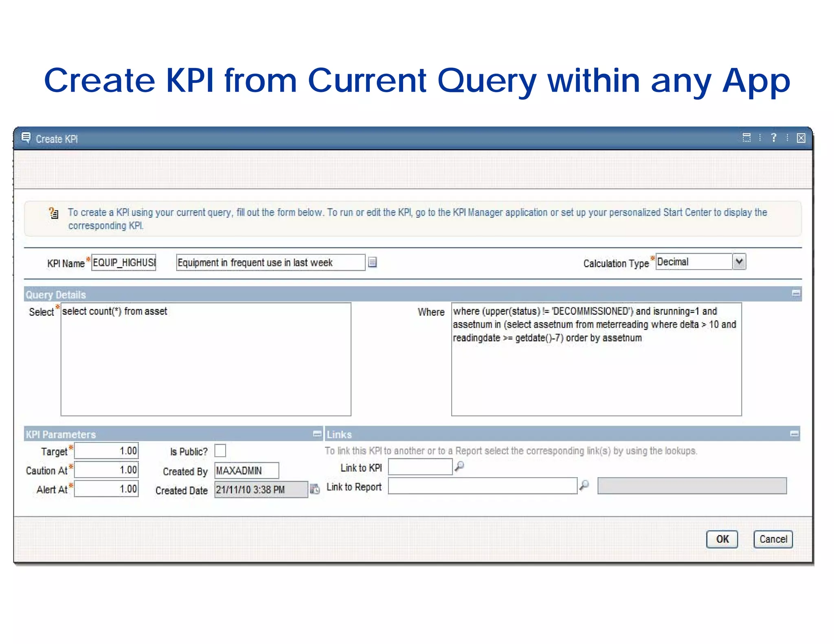
Task: Click the Link to Report label
Action: [354, 487]
